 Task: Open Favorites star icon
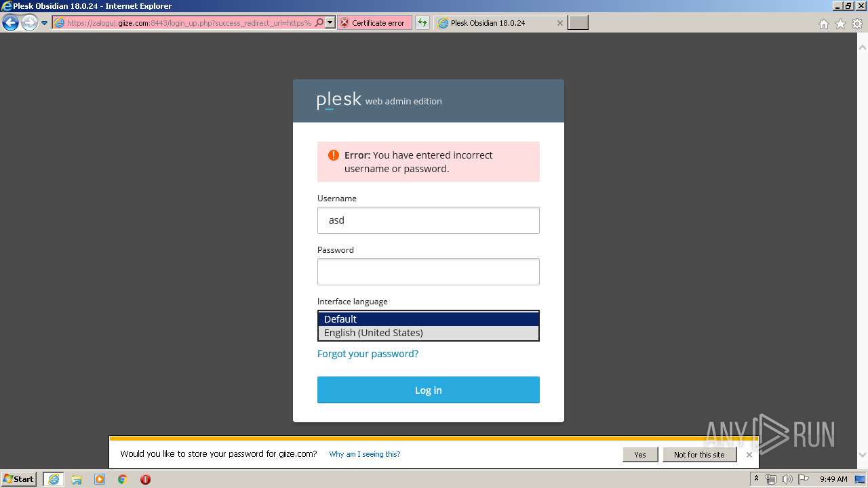tap(840, 24)
